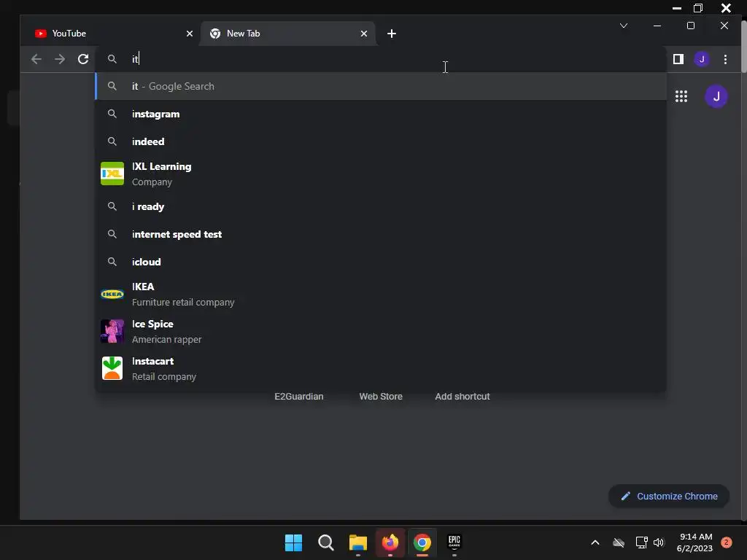Click the search icon beside internet speed test

[112, 234]
